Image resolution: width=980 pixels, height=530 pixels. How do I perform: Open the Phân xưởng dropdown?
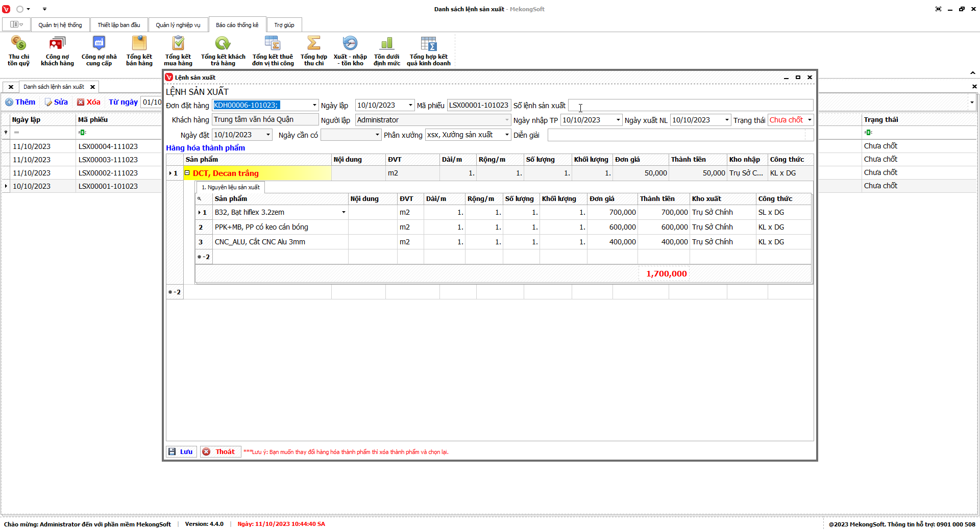click(x=507, y=135)
